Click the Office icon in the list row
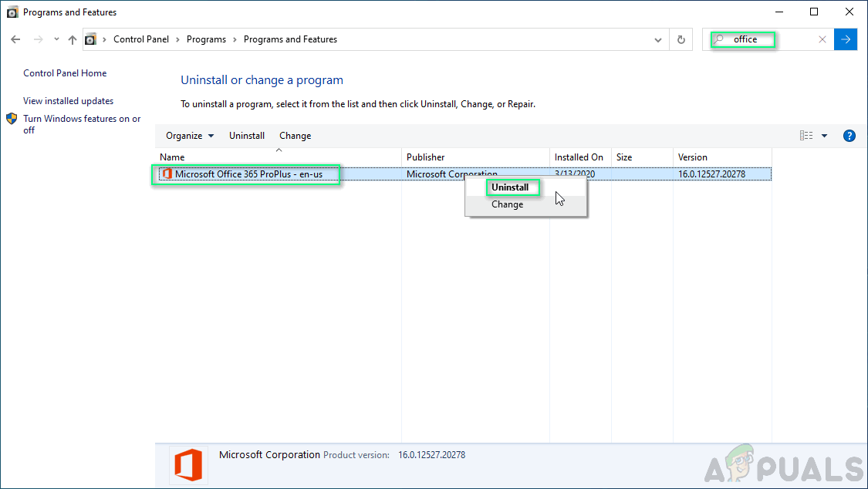 point(167,174)
